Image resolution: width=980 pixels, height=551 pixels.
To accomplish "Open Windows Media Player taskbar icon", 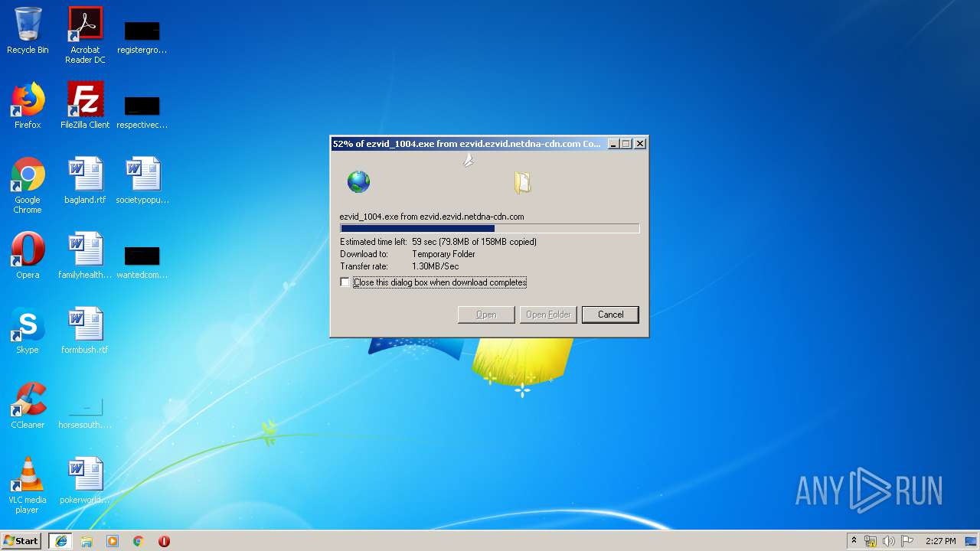I will coord(113,541).
